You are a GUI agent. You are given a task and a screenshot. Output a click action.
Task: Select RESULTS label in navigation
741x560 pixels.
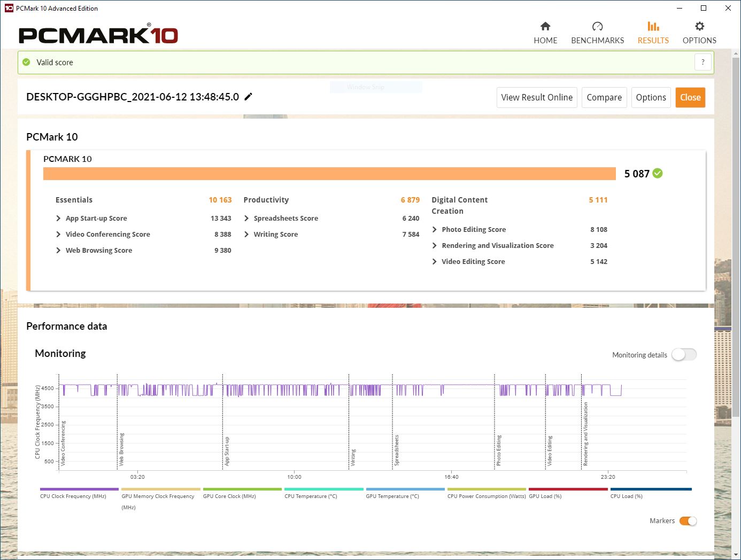(x=653, y=40)
